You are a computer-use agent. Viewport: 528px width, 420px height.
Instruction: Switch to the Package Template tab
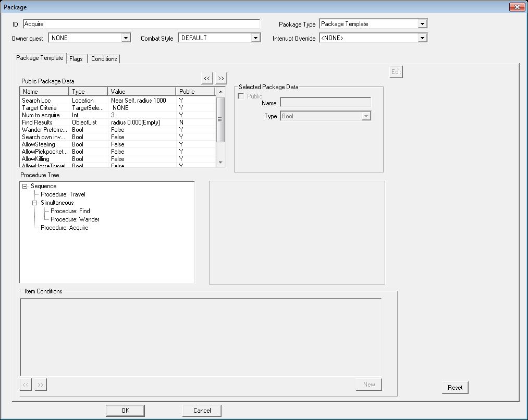tap(40, 58)
